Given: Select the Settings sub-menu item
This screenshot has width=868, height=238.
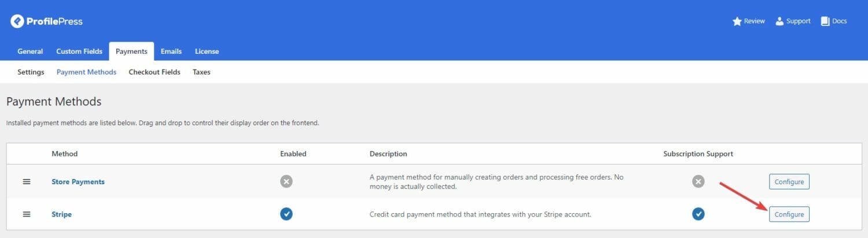Looking at the screenshot, I should [31, 72].
